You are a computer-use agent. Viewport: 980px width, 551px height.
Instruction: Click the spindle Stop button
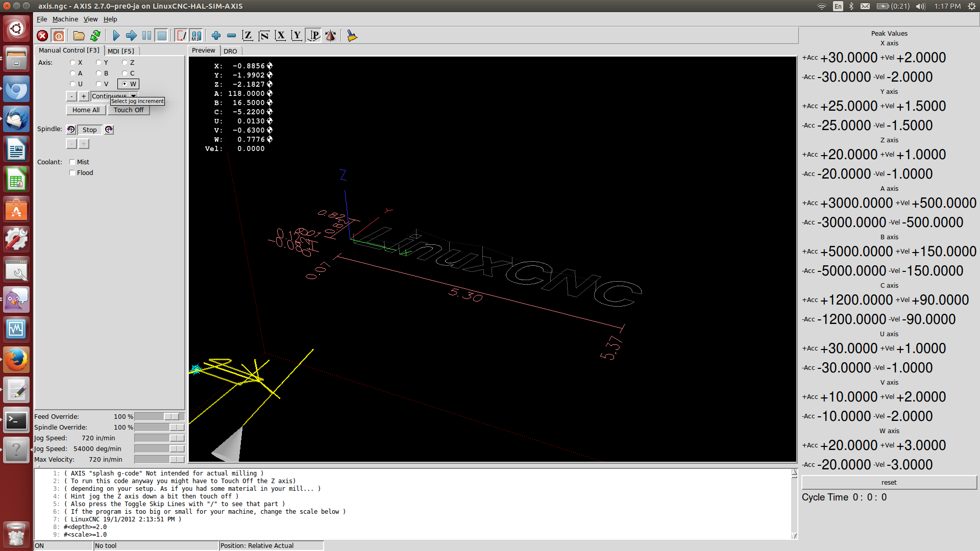click(90, 130)
